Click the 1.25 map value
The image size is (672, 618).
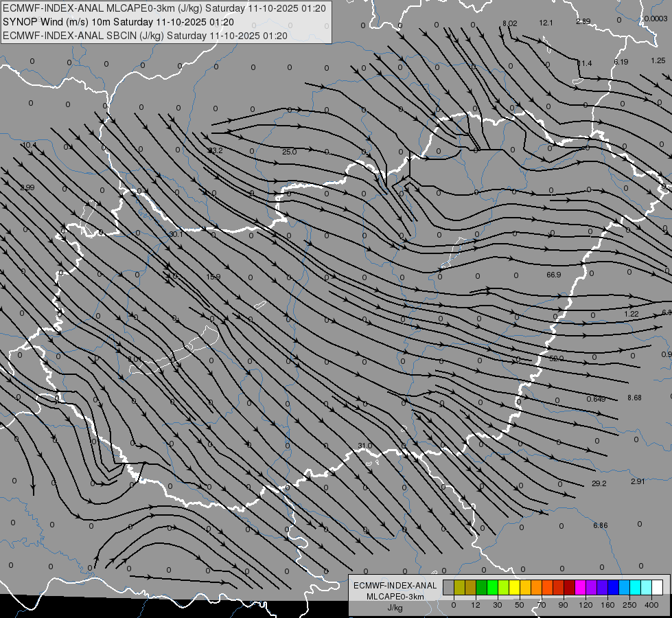658,60
